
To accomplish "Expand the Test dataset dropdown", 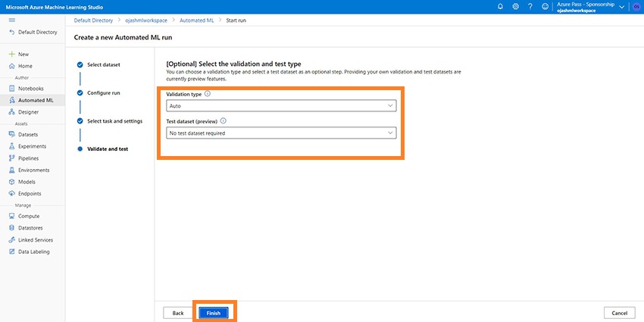I will tap(280, 133).
